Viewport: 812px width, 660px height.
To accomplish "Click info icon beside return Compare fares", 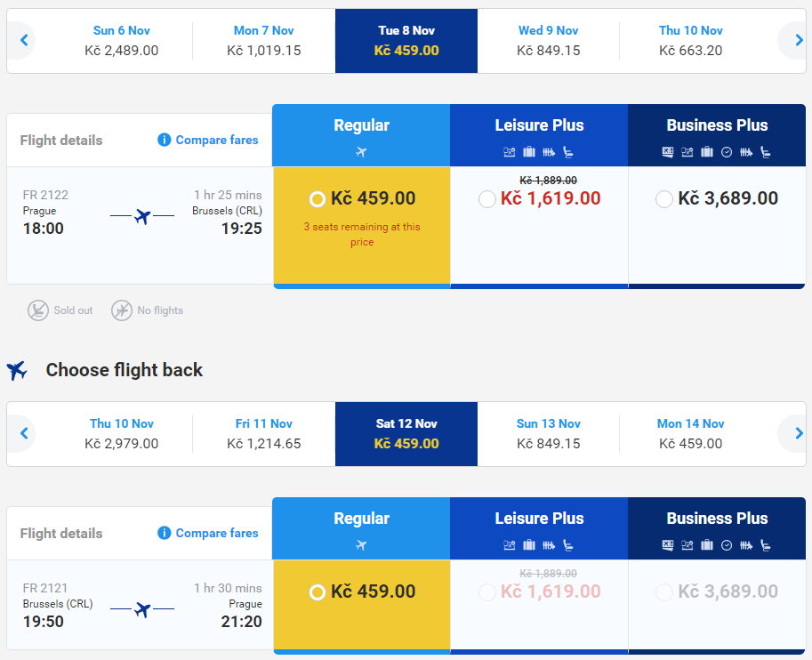I will click(x=165, y=533).
